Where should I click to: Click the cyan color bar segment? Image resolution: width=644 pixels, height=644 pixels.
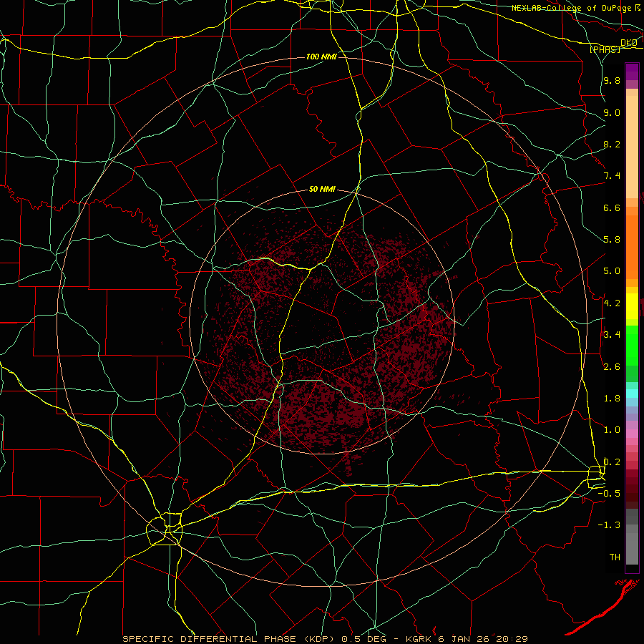pyautogui.click(x=632, y=393)
